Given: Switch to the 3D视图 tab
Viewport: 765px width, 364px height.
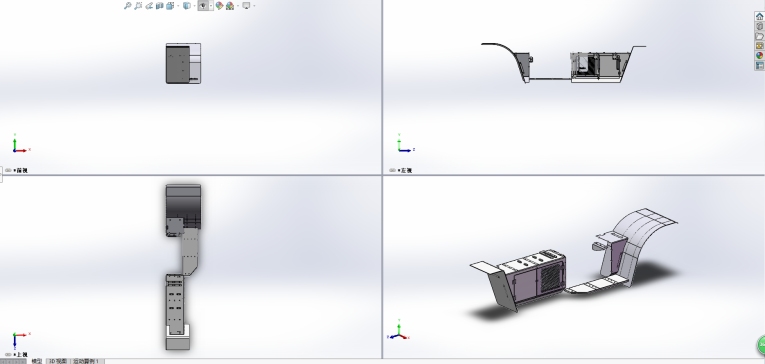Looking at the screenshot, I should pyautogui.click(x=58, y=361).
